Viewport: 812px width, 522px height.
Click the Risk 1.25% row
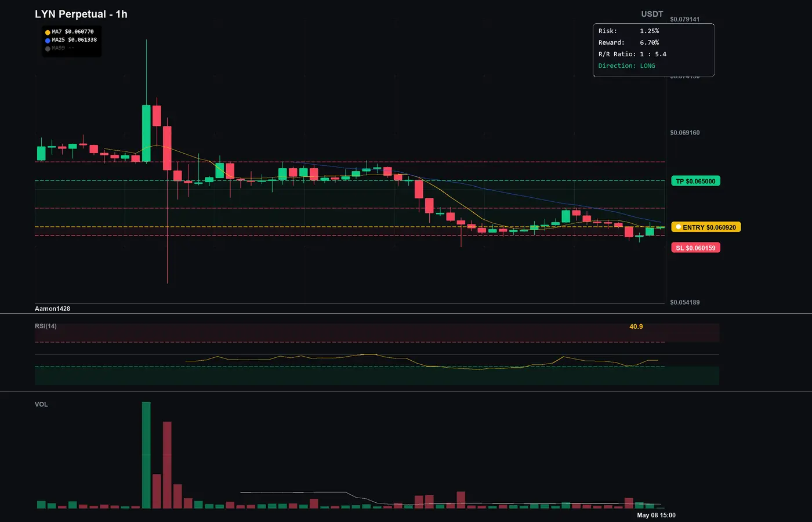tap(629, 31)
